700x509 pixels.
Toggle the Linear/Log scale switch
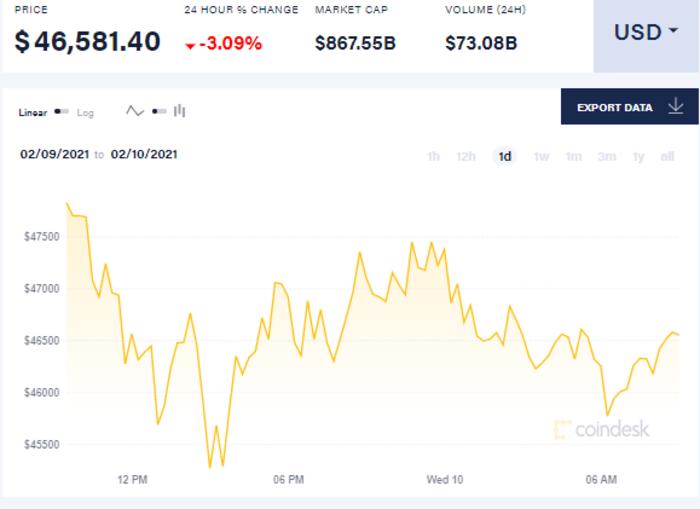(62, 112)
